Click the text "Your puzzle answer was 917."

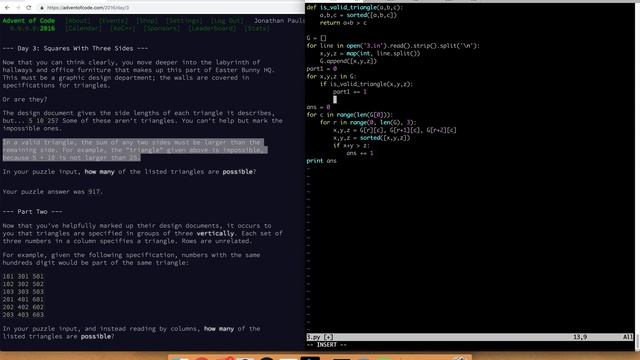(53, 191)
